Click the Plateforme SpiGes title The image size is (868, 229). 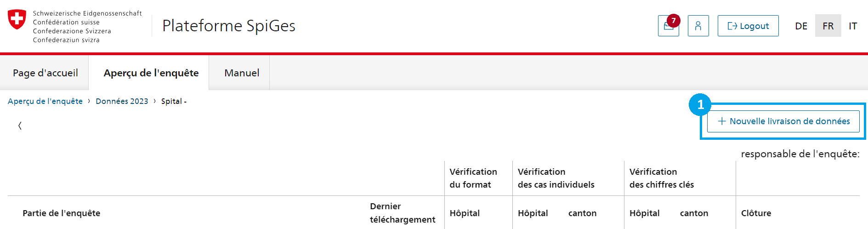tap(229, 26)
